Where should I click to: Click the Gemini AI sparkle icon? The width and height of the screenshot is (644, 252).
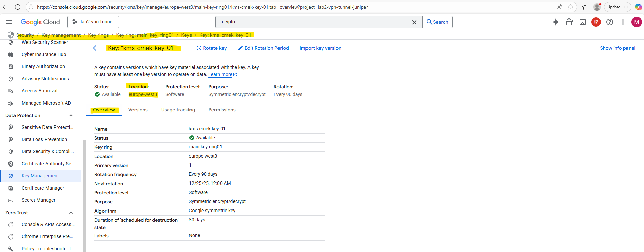(556, 22)
